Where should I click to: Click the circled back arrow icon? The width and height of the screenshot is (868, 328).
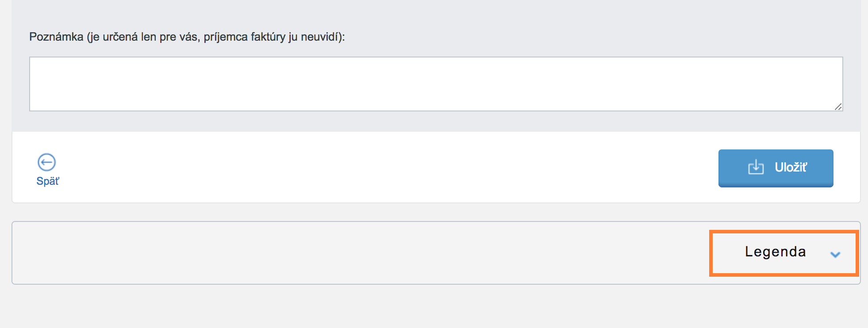[x=46, y=162]
